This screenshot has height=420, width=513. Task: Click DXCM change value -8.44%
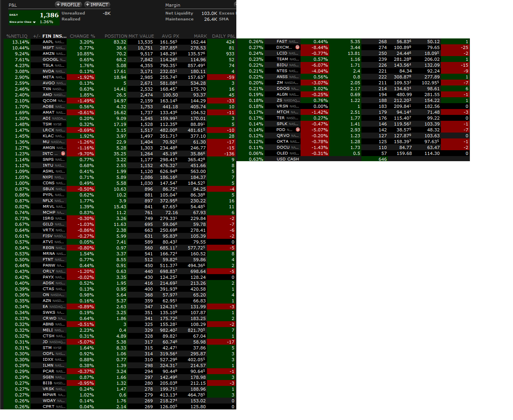coord(320,47)
